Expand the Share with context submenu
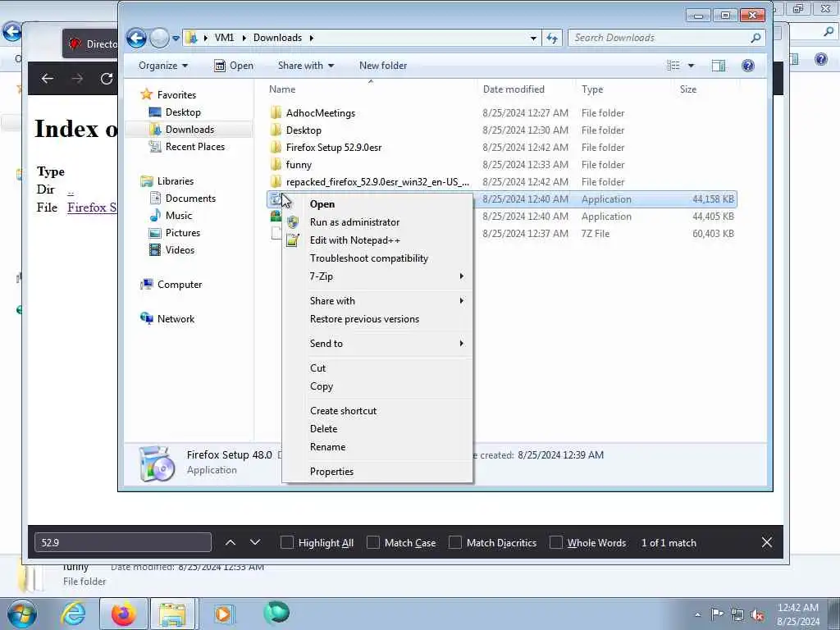Viewport: 840px width, 630px height. (377, 300)
